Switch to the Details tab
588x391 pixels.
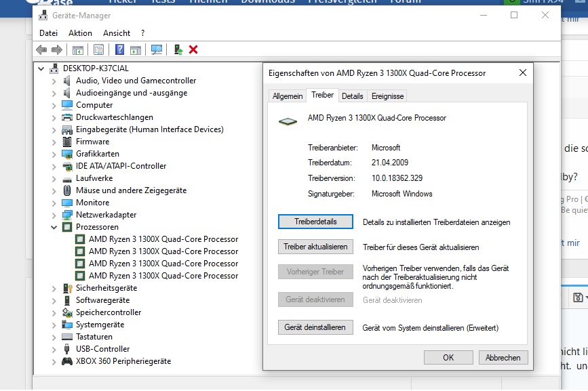(x=353, y=96)
